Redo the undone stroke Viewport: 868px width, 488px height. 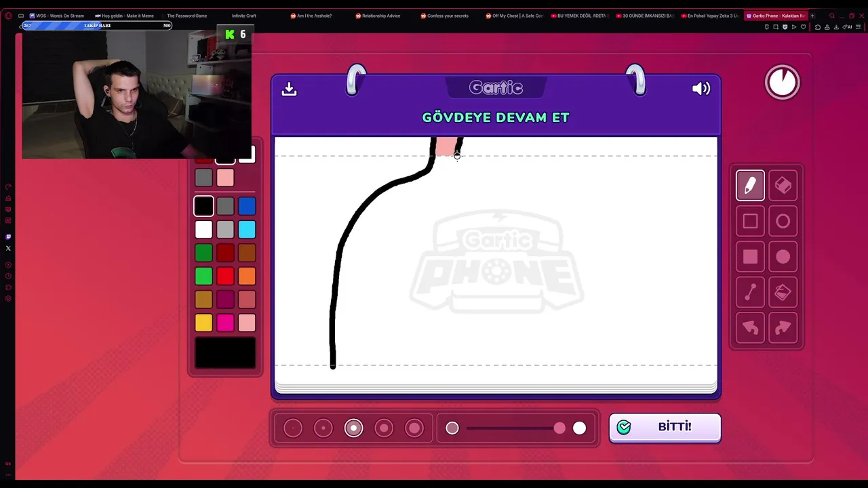point(783,328)
